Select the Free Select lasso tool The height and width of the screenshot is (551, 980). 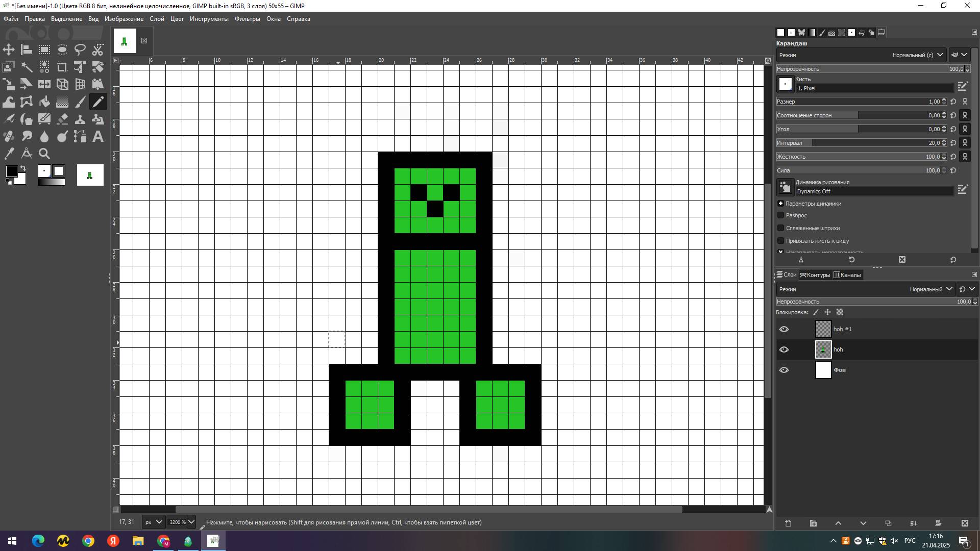point(80,49)
